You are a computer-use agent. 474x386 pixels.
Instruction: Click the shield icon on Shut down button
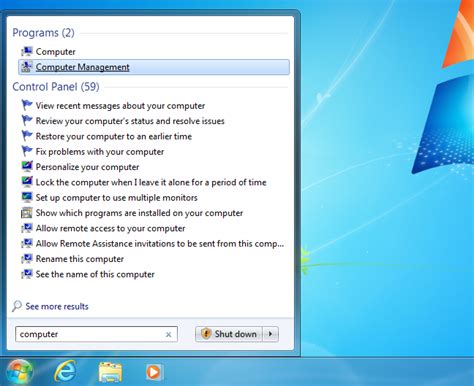tap(206, 333)
